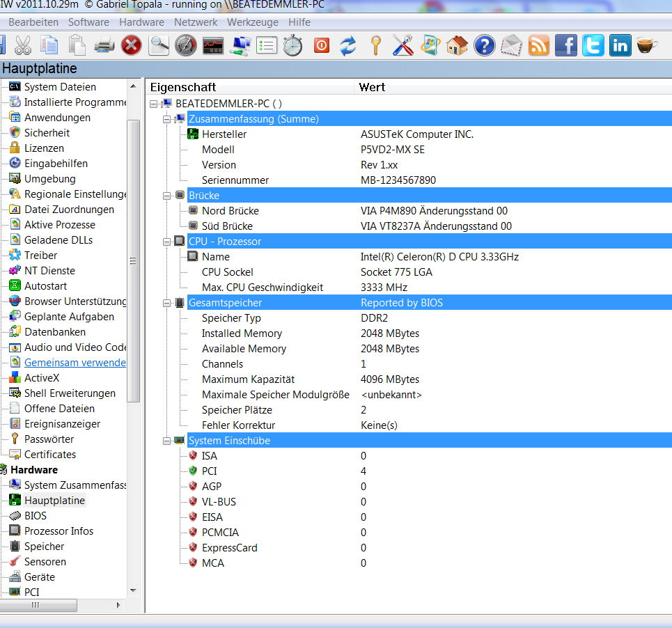Viewport: 672px width, 628px height.
Task: Collapse the BEATEDEMMLER-PC root node
Action: 153,104
